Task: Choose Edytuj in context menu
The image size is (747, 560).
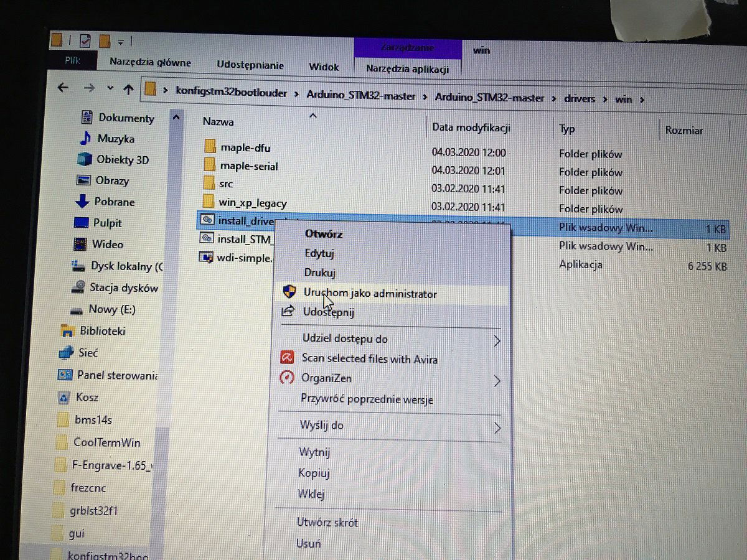Action: pyautogui.click(x=319, y=253)
